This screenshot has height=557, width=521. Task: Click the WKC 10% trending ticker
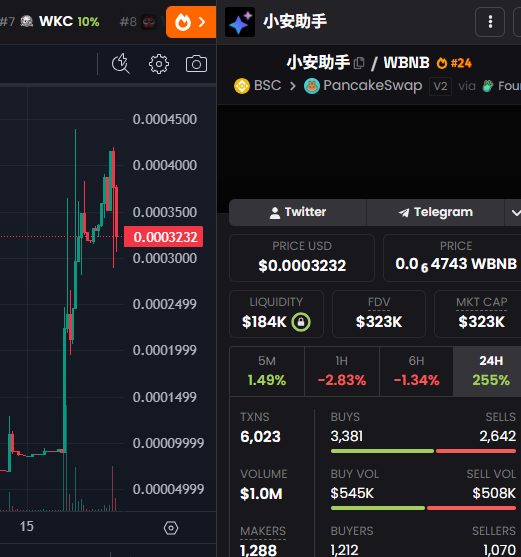click(50, 22)
